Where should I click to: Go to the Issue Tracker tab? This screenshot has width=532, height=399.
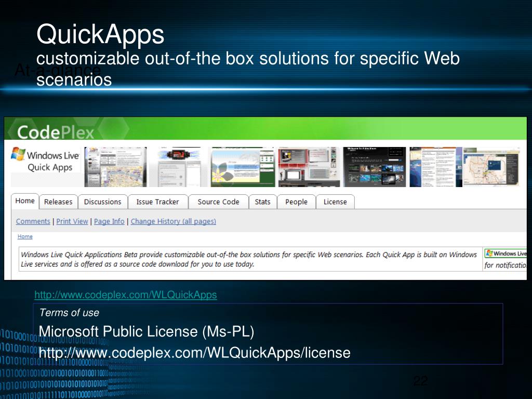(x=158, y=202)
